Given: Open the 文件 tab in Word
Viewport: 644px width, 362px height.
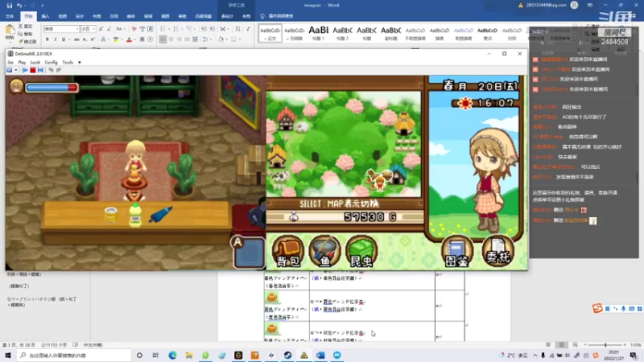Looking at the screenshot, I should (x=10, y=16).
